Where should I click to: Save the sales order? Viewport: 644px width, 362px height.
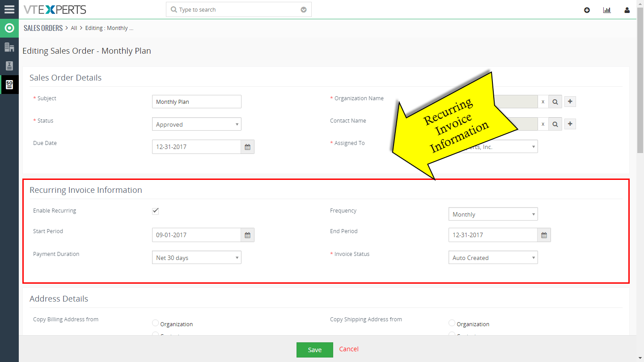[x=314, y=349]
